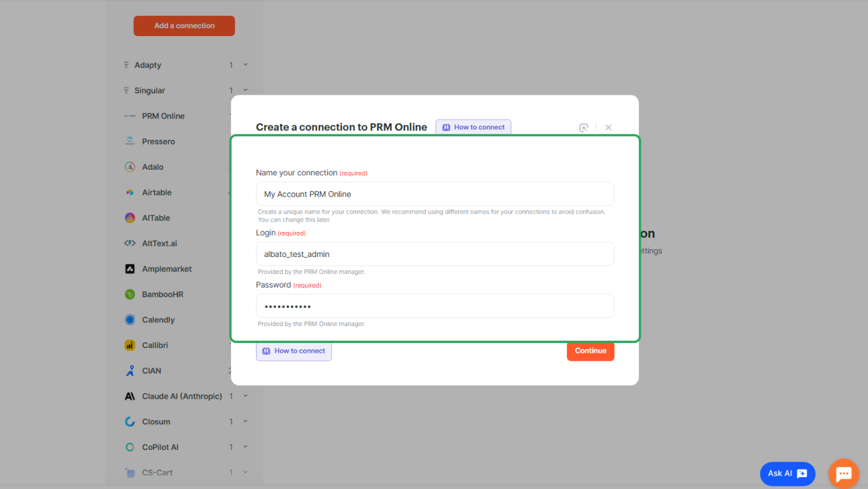This screenshot has width=868, height=489.
Task: Click the Calendly icon in connections list
Action: (x=129, y=320)
